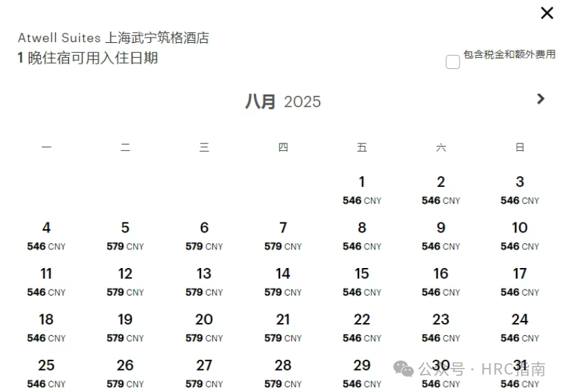The image size is (564, 392).
Task: Click the 八月 2025 month header
Action: tap(282, 101)
